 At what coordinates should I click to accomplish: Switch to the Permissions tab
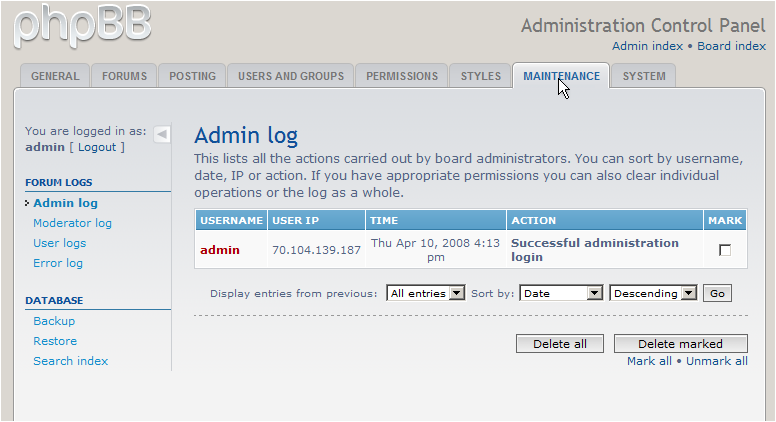tap(402, 76)
